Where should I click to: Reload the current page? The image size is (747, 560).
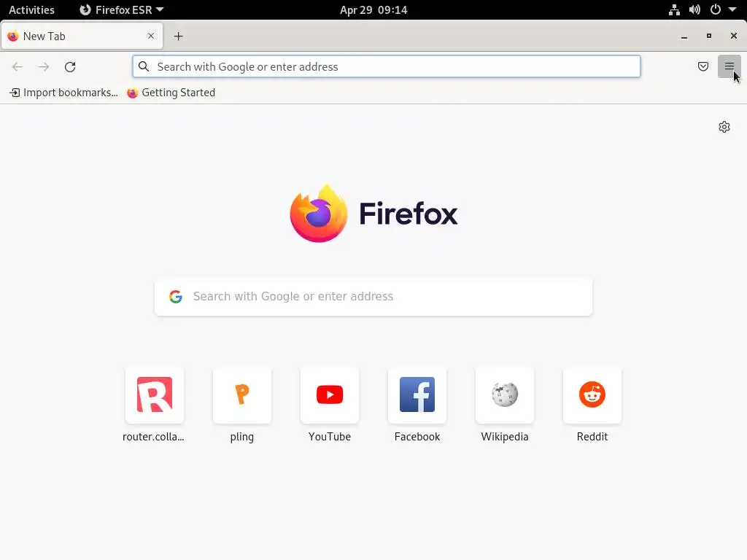70,66
